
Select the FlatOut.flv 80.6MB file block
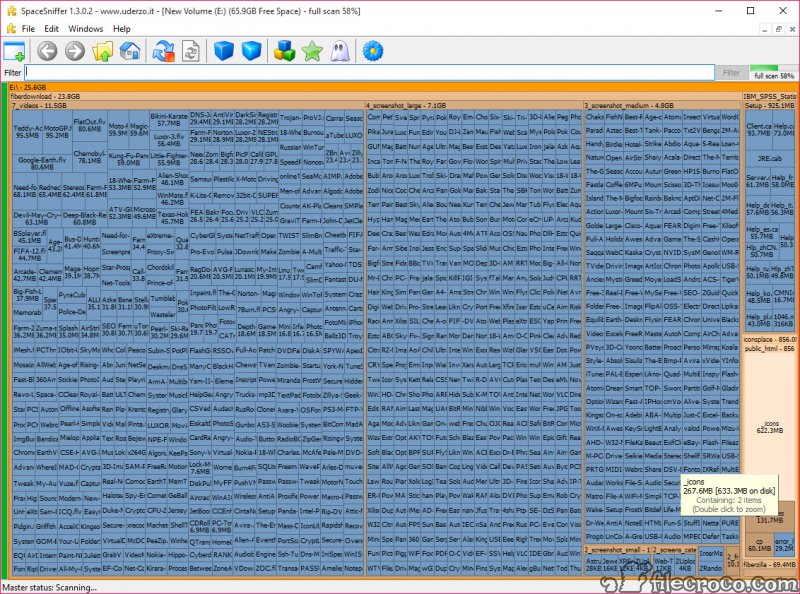pos(89,126)
